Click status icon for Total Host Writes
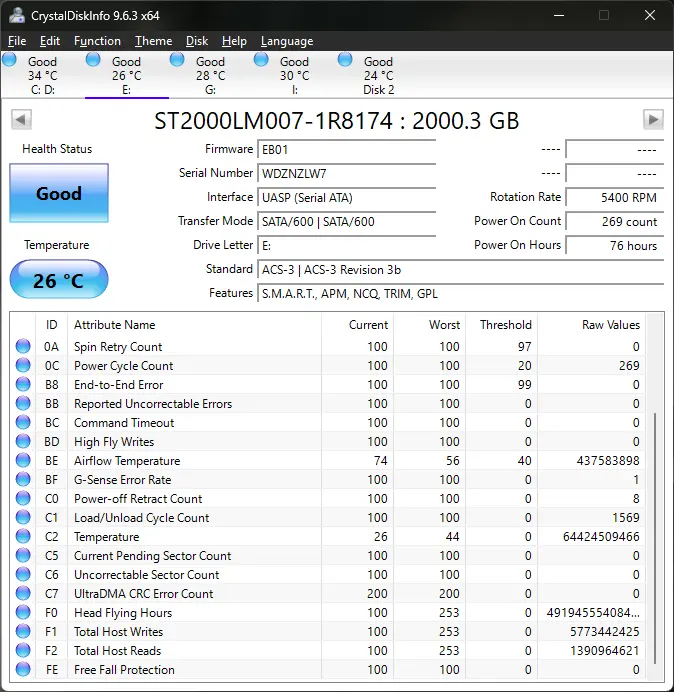Viewport: 674px width, 692px height. (x=23, y=631)
